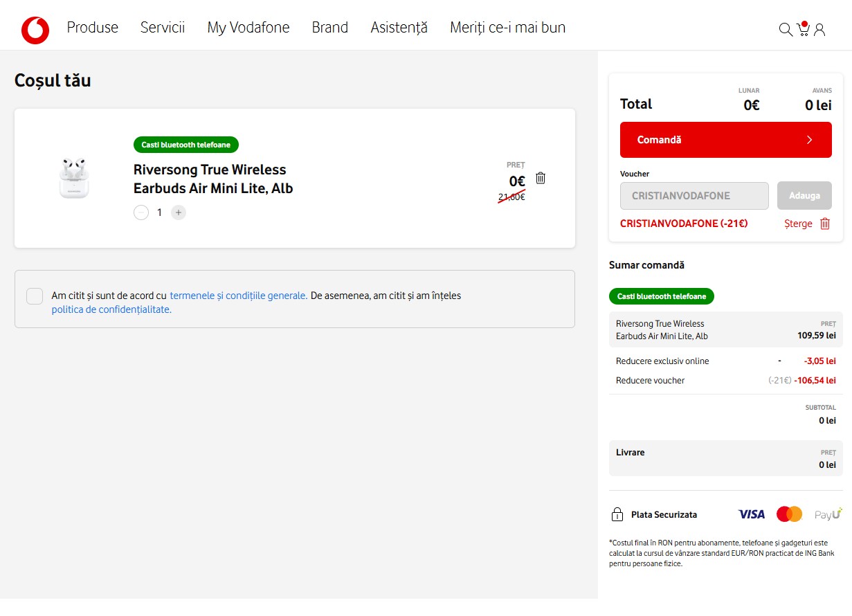Click the Mastercard logo

tap(789, 514)
